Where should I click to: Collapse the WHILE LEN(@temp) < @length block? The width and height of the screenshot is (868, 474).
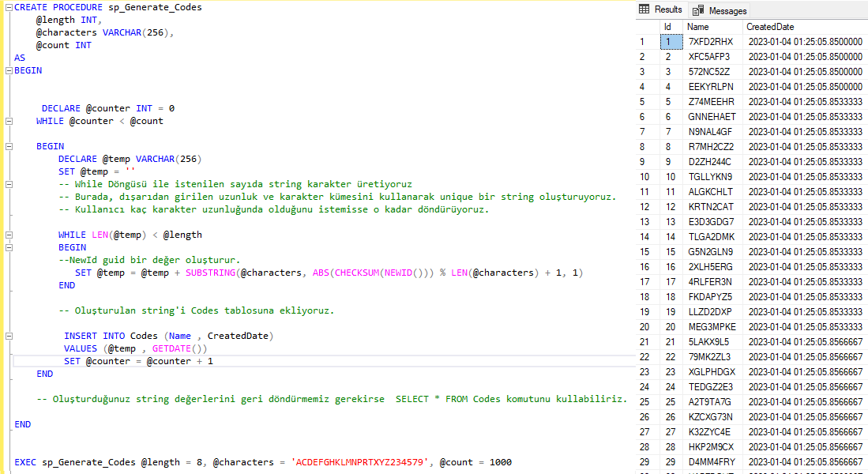coord(9,235)
